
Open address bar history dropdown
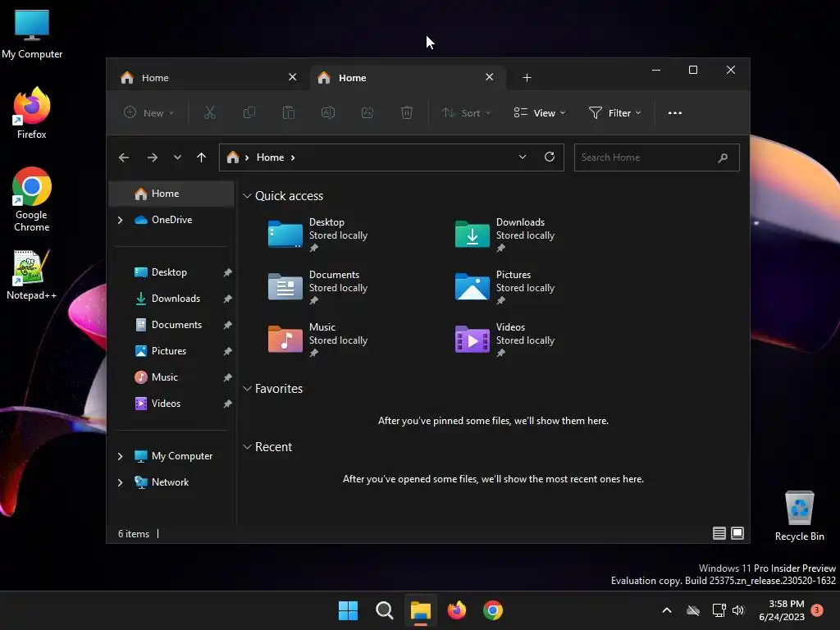(523, 157)
